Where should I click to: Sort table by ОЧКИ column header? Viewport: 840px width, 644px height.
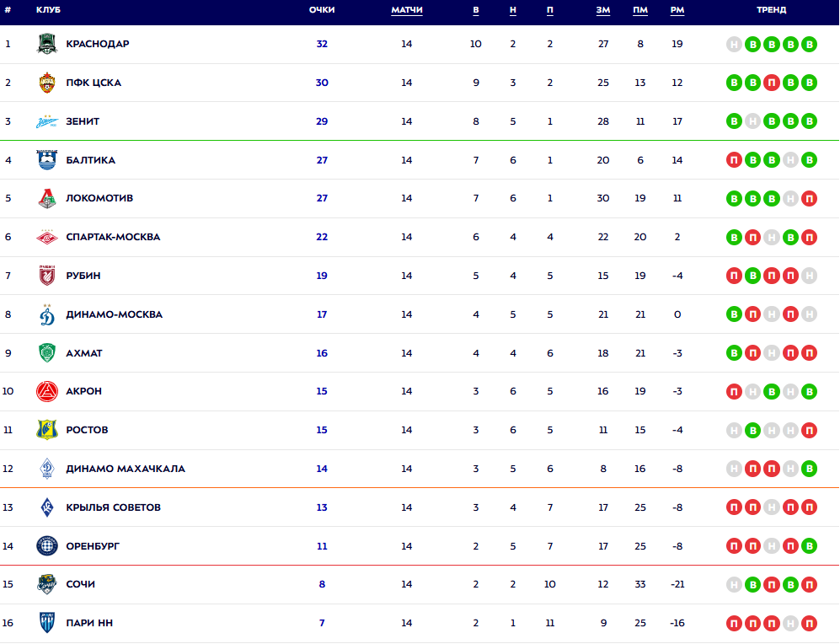click(x=322, y=10)
